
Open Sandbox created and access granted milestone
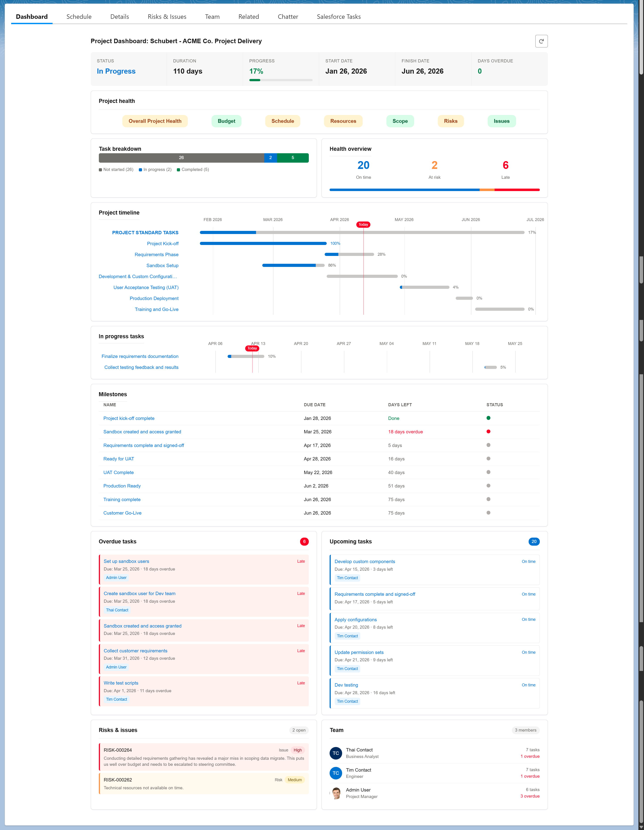(142, 432)
